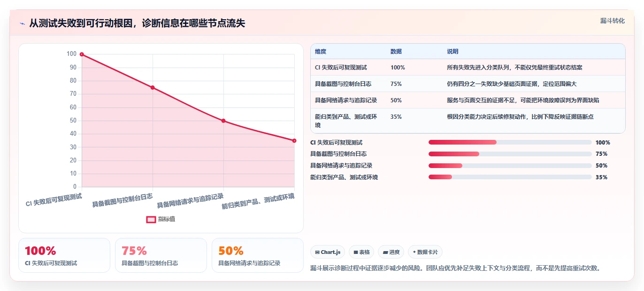Image resolution: width=644 pixels, height=291 pixels.
Task: Click the 100% progress bar for CI 失败后可复现测试
Action: pyautogui.click(x=510, y=142)
